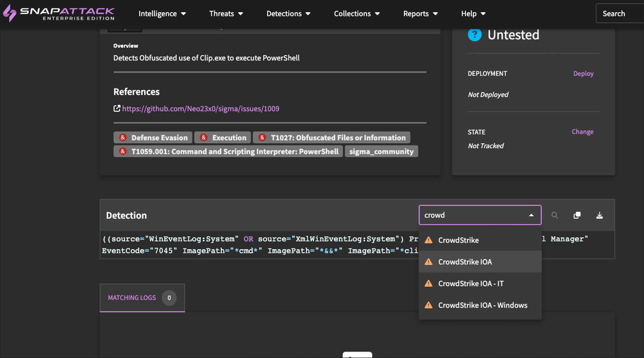Open the Intelligence dropdown menu

click(x=162, y=13)
